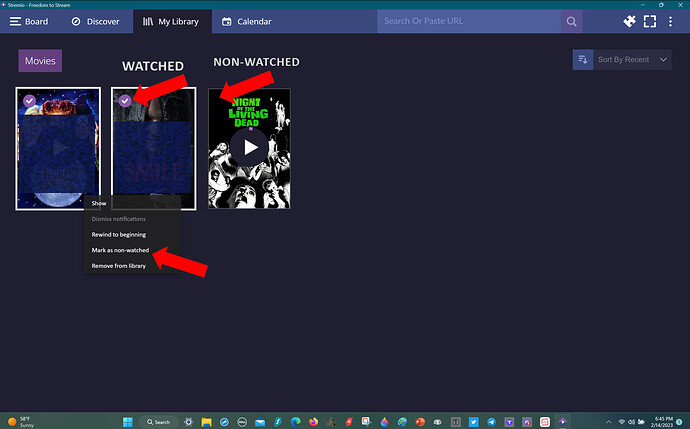Image resolution: width=690 pixels, height=429 pixels.
Task: Click watched checkmark on Smile poster
Action: click(125, 101)
